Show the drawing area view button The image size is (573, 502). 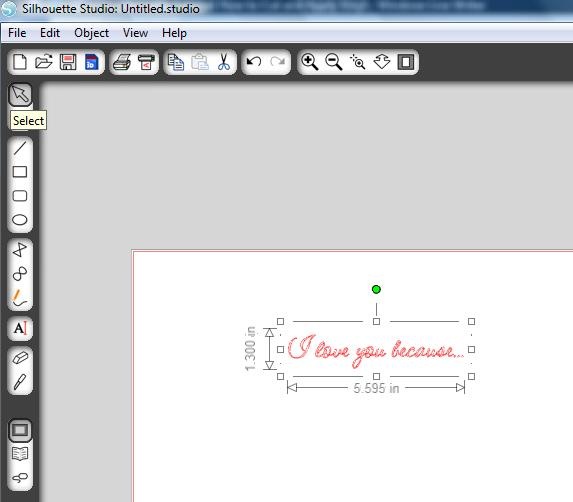click(x=20, y=430)
